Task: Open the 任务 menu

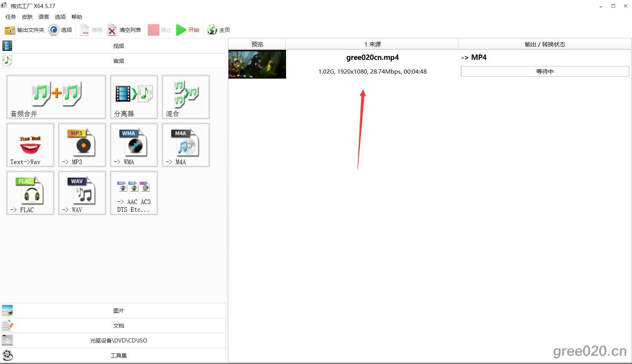Action: tap(11, 17)
